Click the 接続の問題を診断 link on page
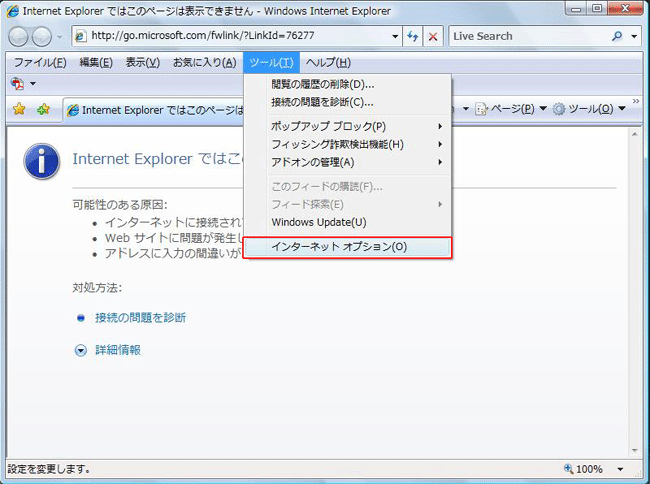Image resolution: width=650 pixels, height=484 pixels. click(x=141, y=318)
